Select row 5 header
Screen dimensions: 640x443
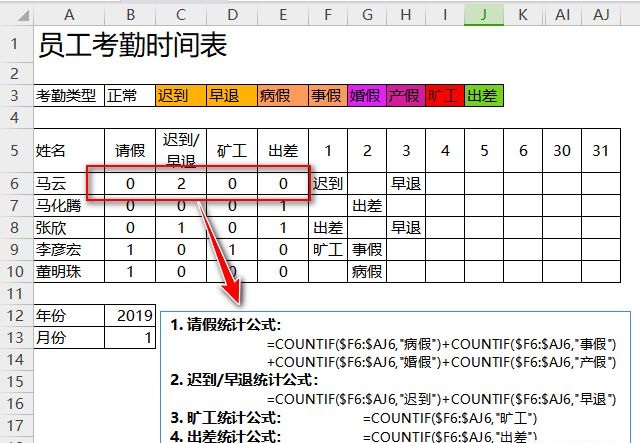click(15, 150)
